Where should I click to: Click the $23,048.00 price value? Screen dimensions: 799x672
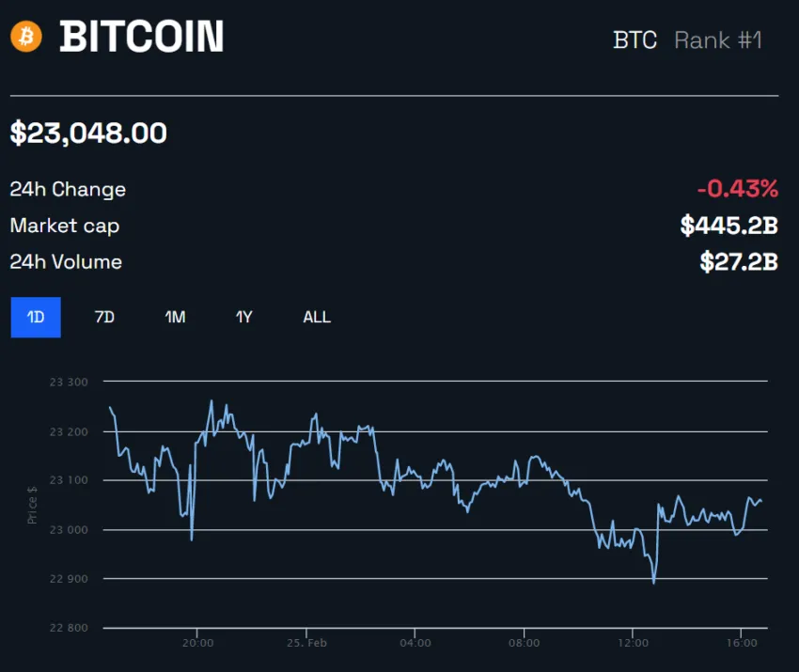point(88,133)
